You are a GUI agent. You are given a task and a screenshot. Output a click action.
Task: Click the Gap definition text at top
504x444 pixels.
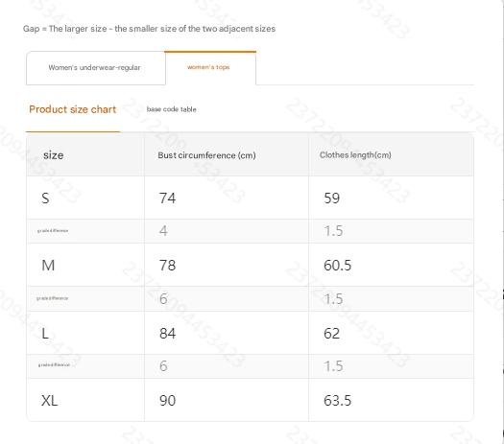pos(149,29)
